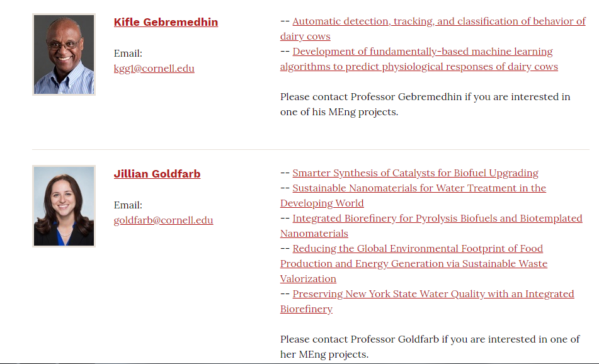Email goldfarb@cornell.edu via the address link
Image resolution: width=599 pixels, height=364 pixels.
pyautogui.click(x=163, y=220)
